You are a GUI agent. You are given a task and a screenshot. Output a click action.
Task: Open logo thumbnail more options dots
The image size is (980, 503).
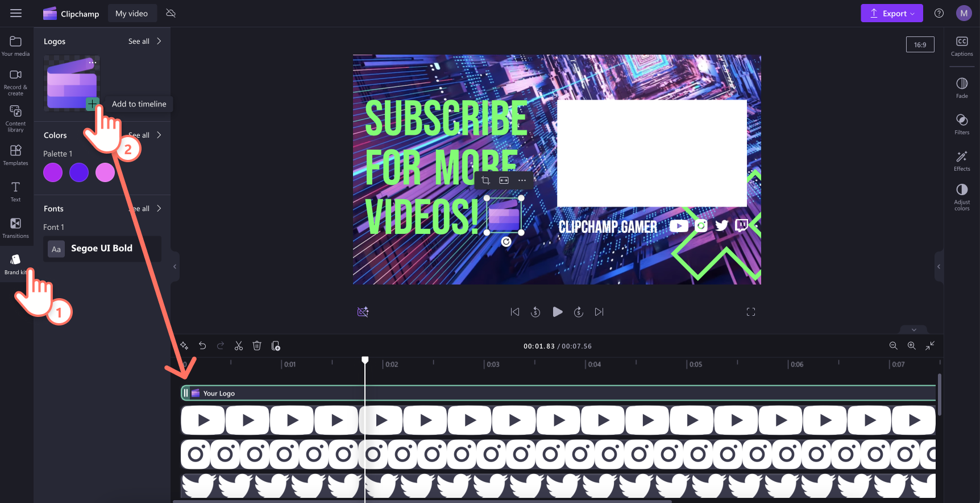[x=92, y=62]
